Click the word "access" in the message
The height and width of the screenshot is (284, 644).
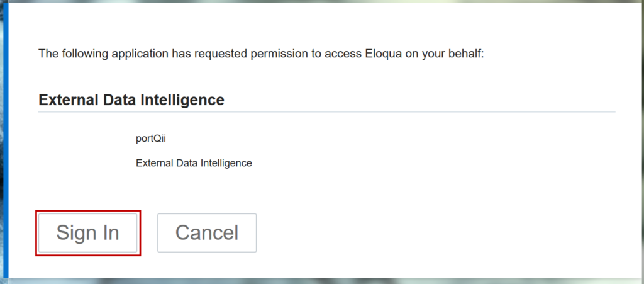[341, 54]
